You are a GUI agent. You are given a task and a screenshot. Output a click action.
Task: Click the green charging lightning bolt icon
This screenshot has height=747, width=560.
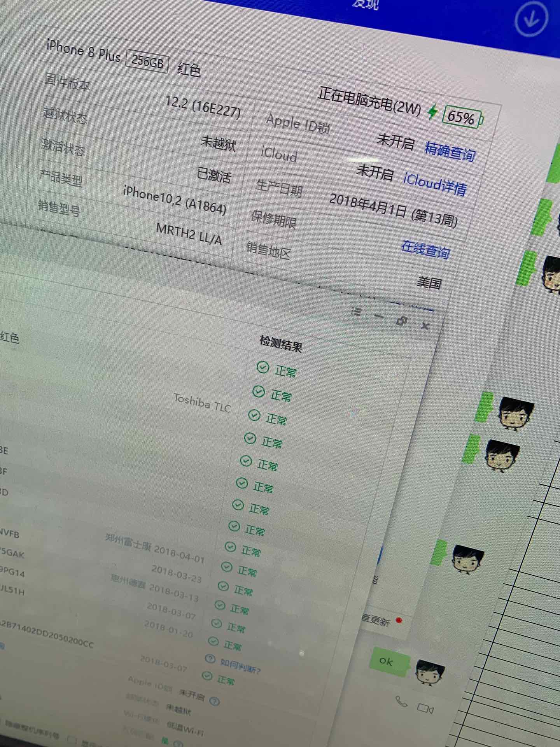point(432,112)
